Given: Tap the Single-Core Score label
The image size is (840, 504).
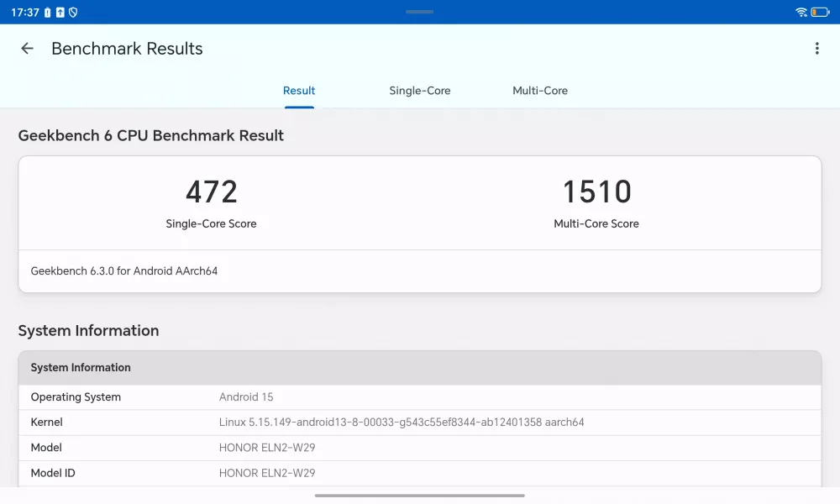Looking at the screenshot, I should click(211, 224).
